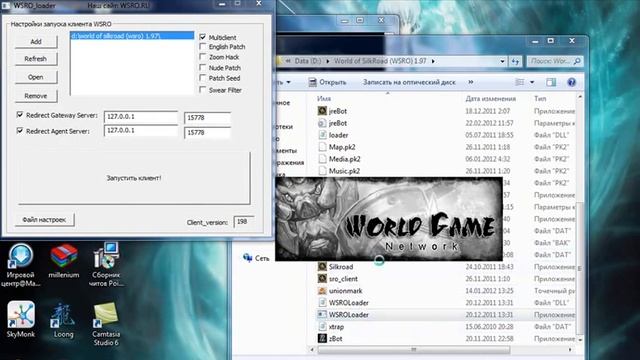The height and width of the screenshot is (360, 640).
Task: Open Файл настроек settings file button
Action: pyautogui.click(x=44, y=220)
